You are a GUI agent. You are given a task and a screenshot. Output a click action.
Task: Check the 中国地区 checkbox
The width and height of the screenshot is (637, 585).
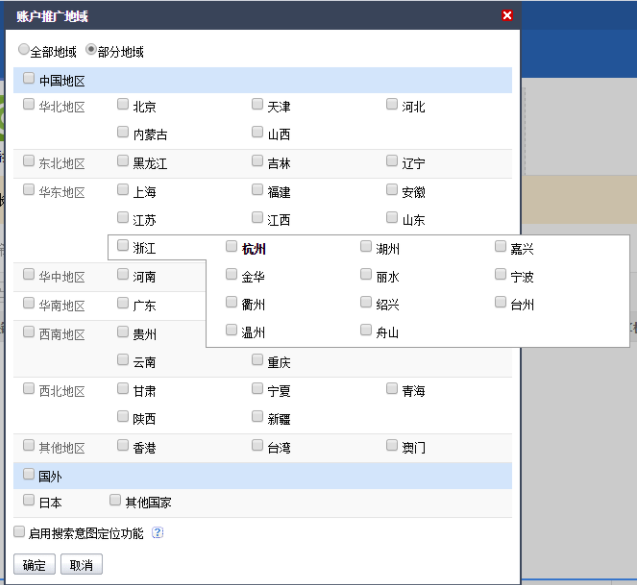coord(29,78)
